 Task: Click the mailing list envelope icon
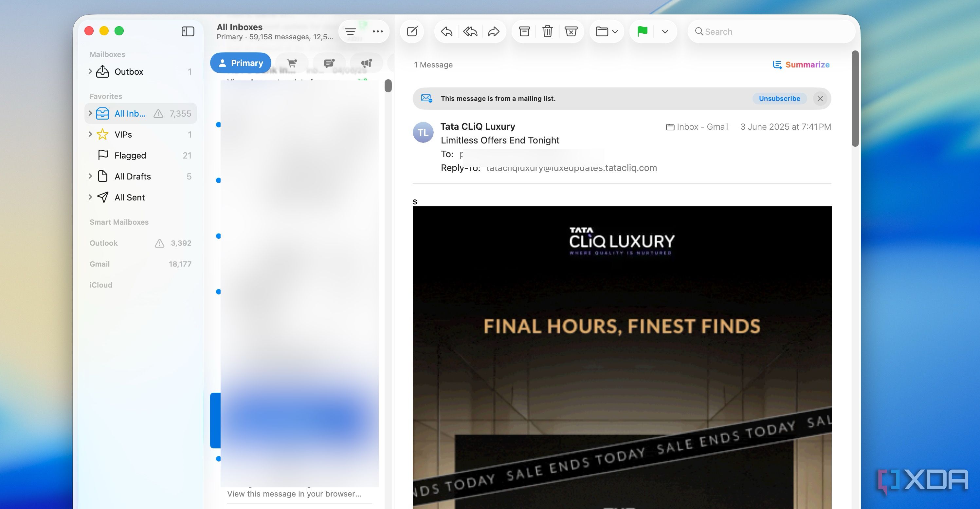click(426, 99)
